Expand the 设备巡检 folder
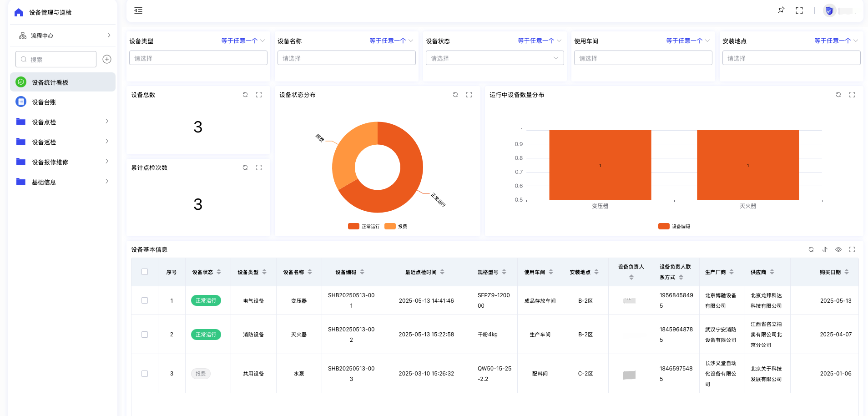This screenshot has width=868, height=416. coord(63,142)
